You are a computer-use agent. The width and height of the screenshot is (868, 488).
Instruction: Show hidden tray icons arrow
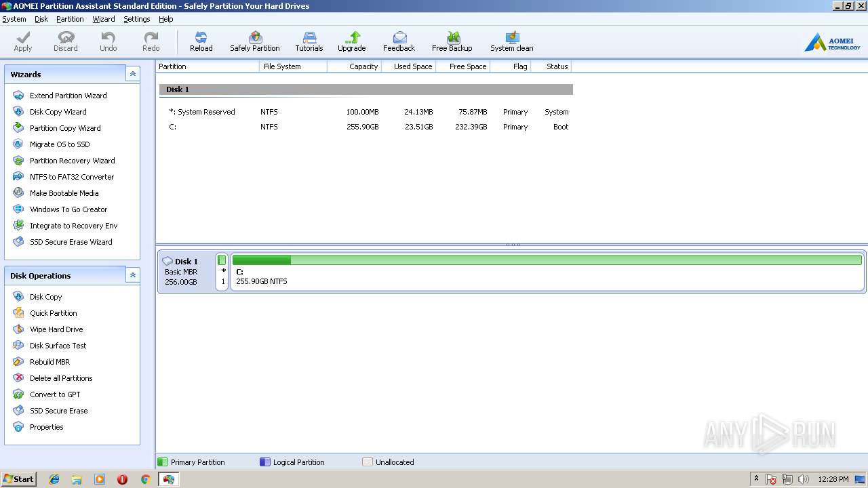[x=756, y=479]
